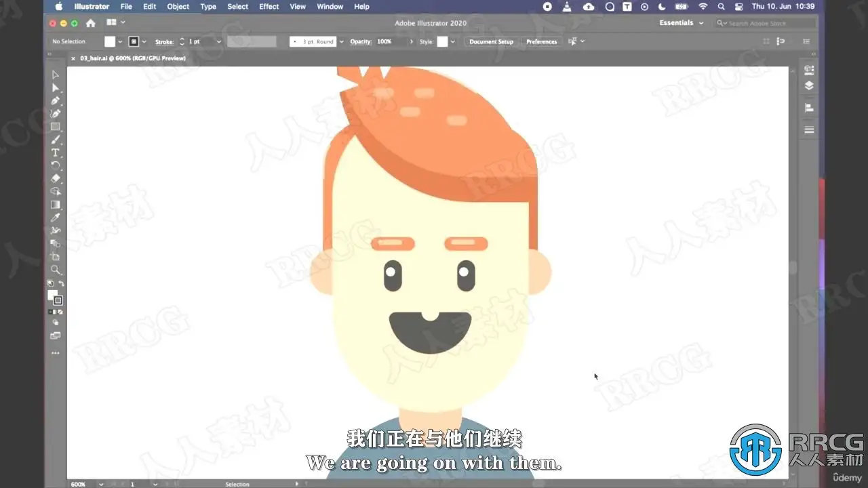Screen dimensions: 868x488
Task: Click the stroke color swatch in control bar
Action: pyautogui.click(x=134, y=41)
